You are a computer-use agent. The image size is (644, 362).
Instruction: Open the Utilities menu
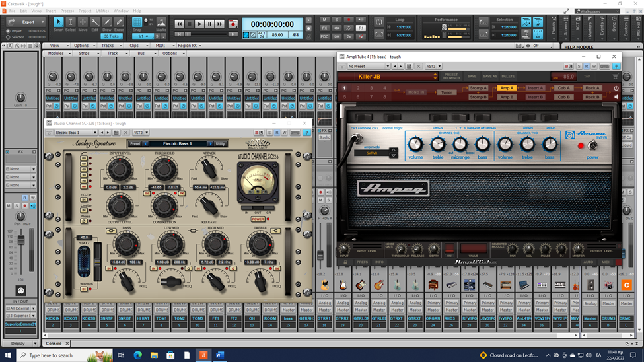(102, 11)
